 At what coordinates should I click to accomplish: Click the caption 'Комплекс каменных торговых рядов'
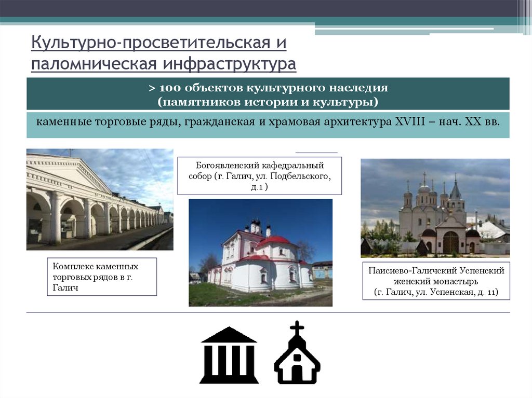102,276
